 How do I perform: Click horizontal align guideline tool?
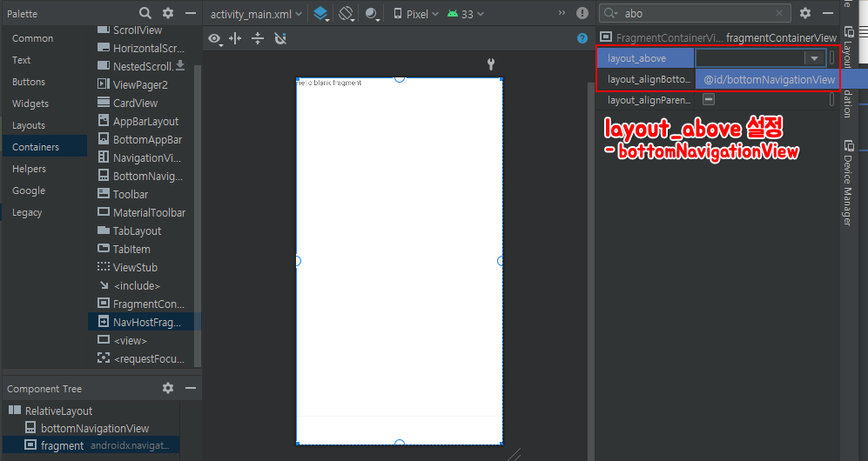click(235, 38)
